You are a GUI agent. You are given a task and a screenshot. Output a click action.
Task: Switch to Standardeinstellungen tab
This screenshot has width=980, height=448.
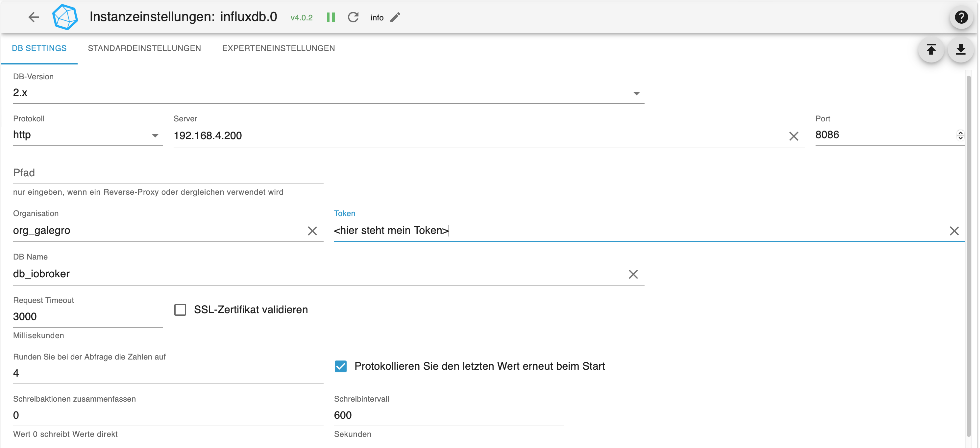144,48
